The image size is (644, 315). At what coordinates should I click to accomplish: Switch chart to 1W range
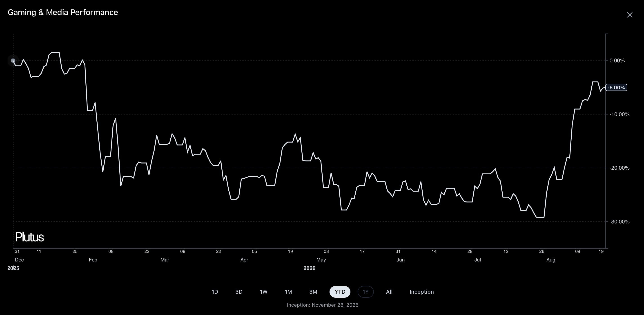pyautogui.click(x=263, y=292)
